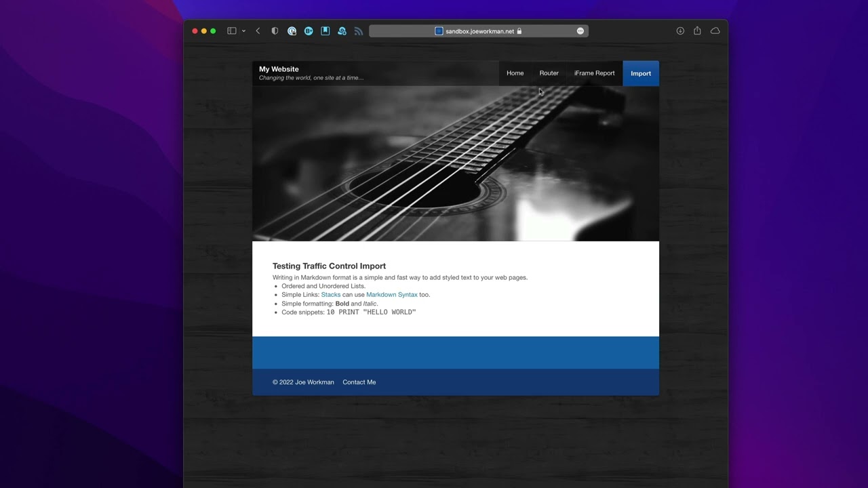Select the highlighted Import navigation item
The image size is (868, 488).
click(641, 73)
